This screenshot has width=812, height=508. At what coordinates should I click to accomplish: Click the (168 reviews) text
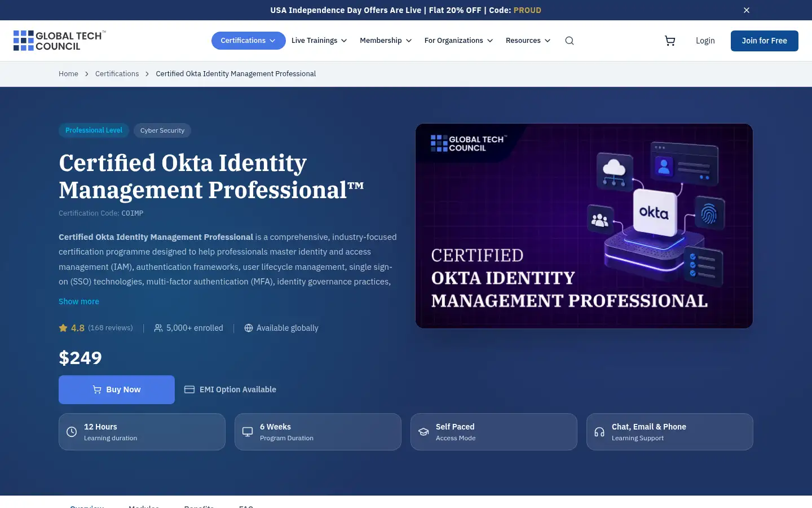tap(111, 328)
